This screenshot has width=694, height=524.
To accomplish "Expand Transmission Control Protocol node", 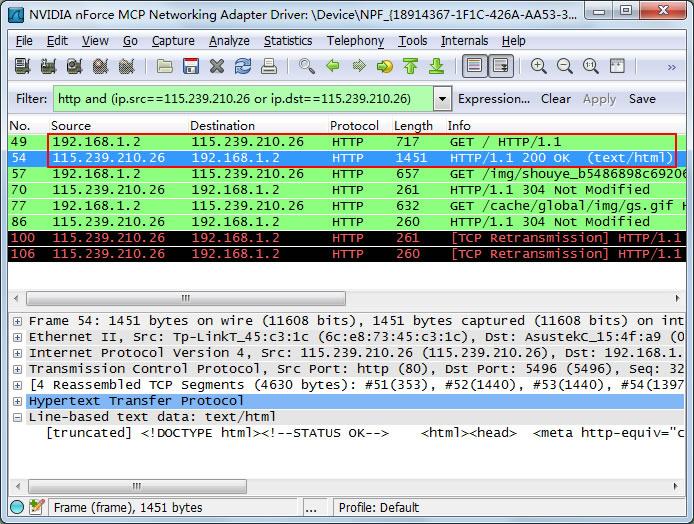I will [17, 369].
